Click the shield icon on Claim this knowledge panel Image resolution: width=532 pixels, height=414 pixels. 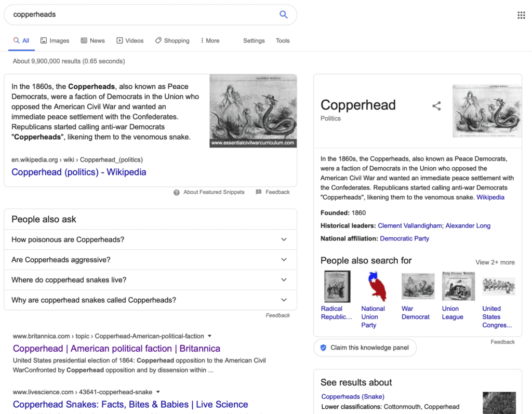tap(323, 348)
